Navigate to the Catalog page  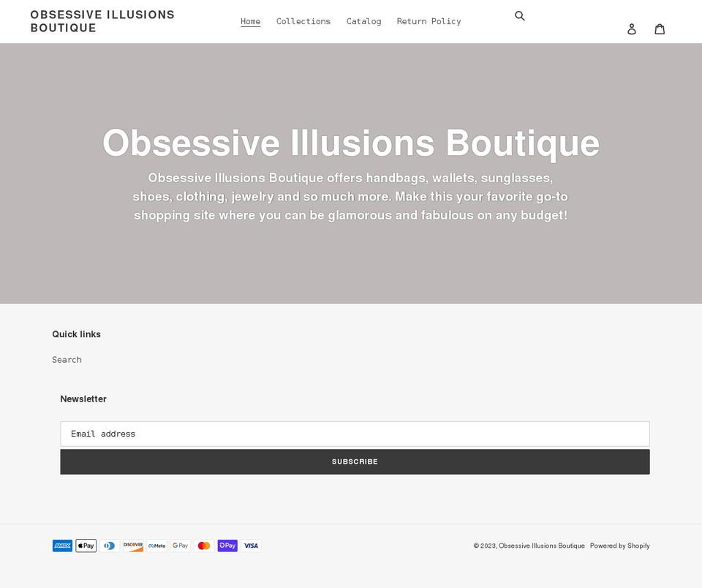click(x=363, y=21)
